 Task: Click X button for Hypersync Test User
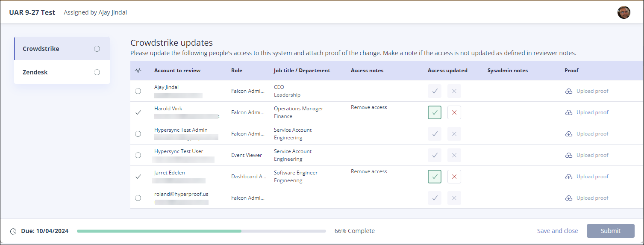tap(454, 155)
